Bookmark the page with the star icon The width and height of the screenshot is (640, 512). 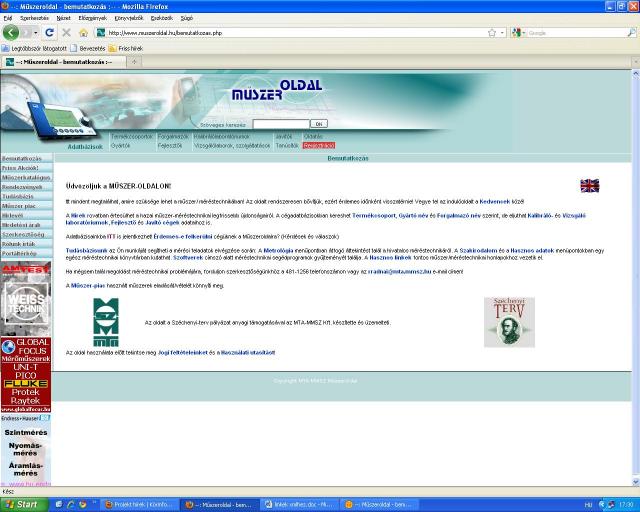point(491,32)
